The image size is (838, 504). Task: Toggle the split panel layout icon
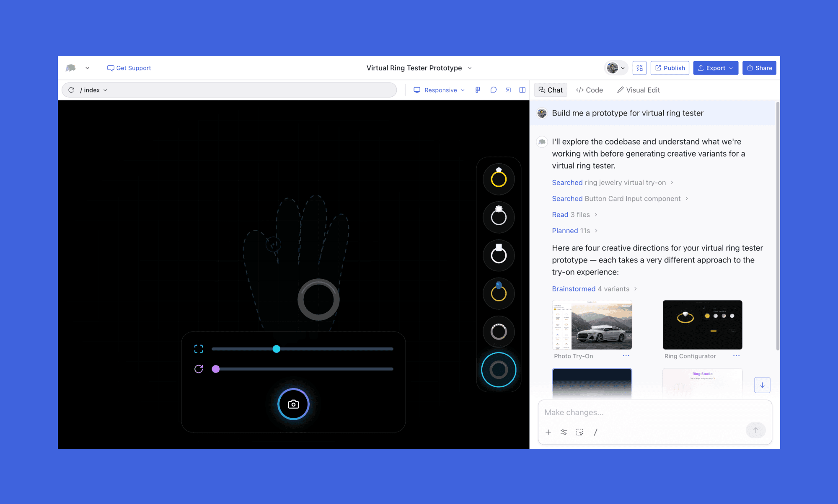(x=522, y=90)
